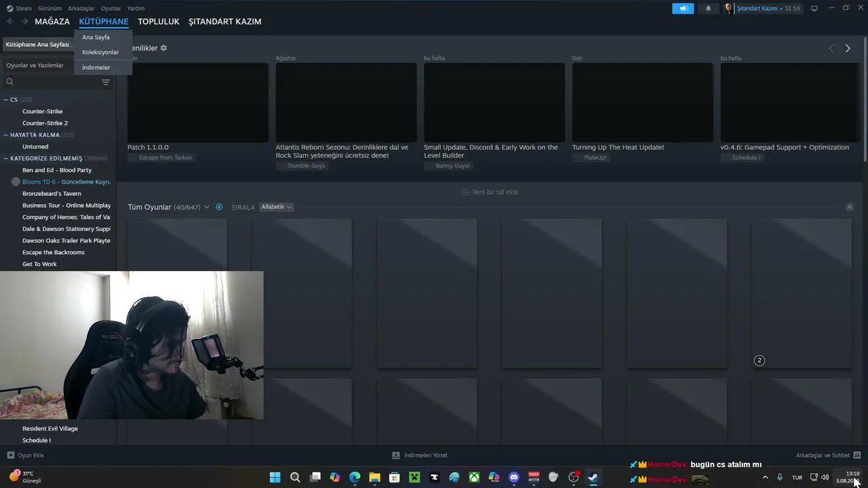Select Unturned in the game list
The image size is (868, 488).
(x=35, y=146)
